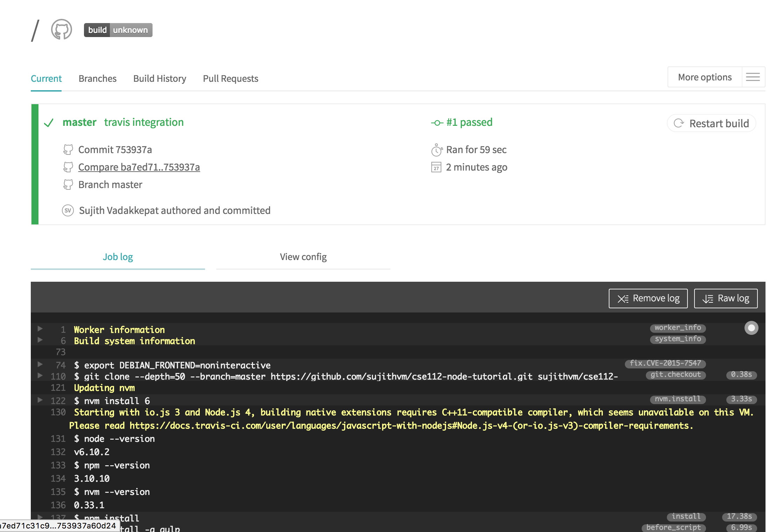
Task: Click the circular follow-log indicator in the log
Action: (x=751, y=328)
